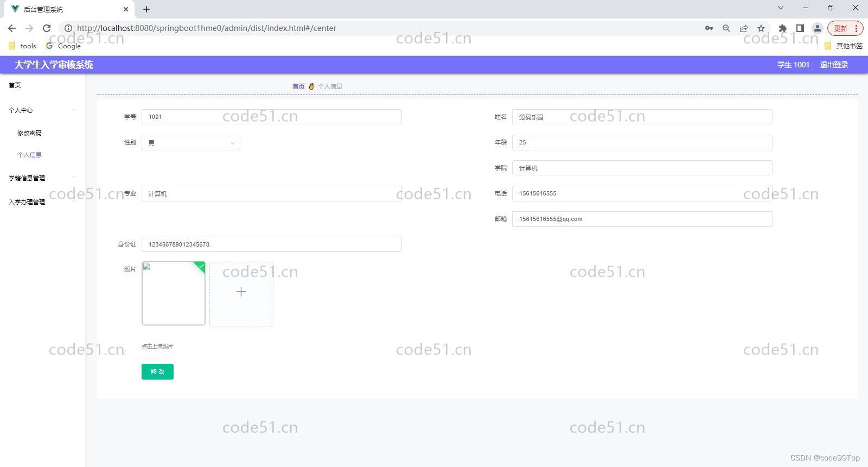Focus the 学院 input field
The image size is (868, 467).
(642, 168)
